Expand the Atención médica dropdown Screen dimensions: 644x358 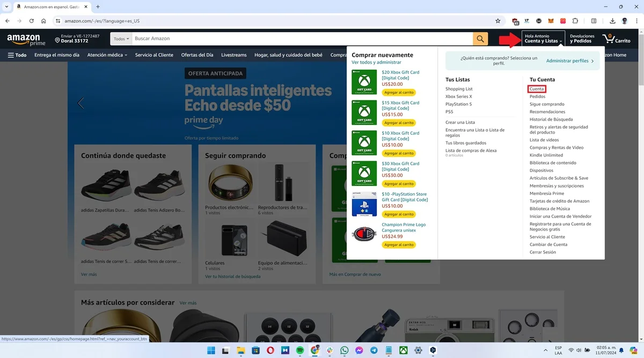click(x=107, y=55)
